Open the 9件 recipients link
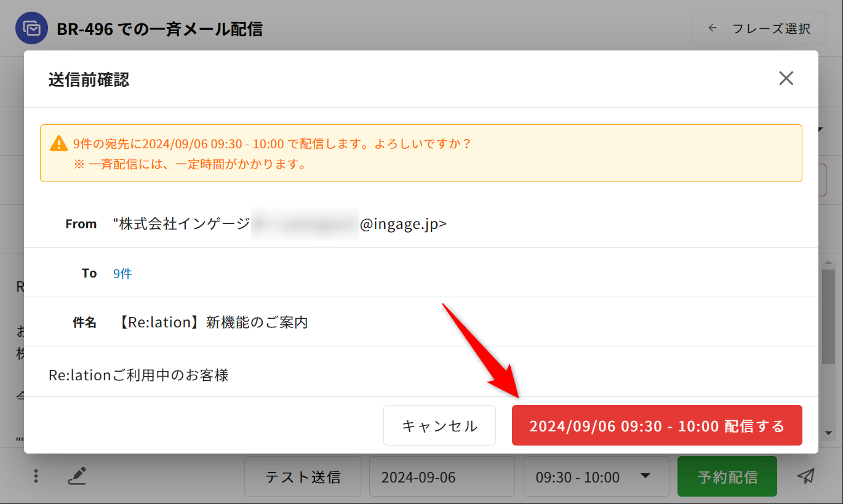This screenshot has width=843, height=504. pos(122,273)
